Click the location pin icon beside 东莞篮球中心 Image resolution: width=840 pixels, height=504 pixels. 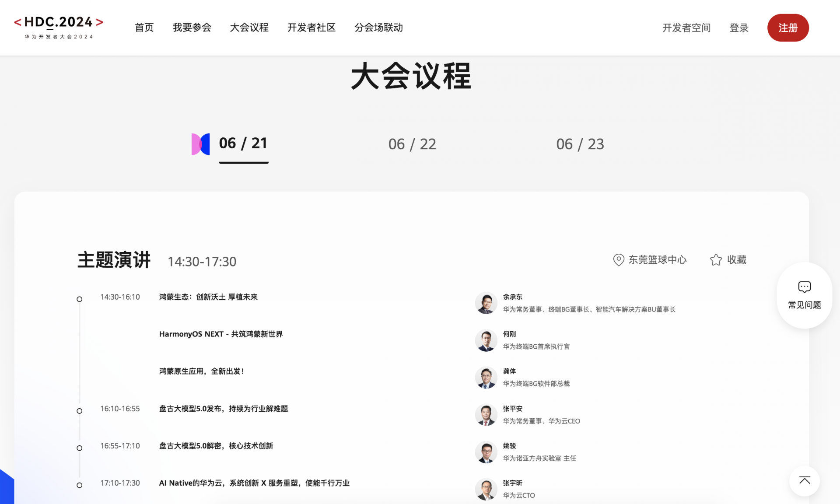[x=618, y=260]
